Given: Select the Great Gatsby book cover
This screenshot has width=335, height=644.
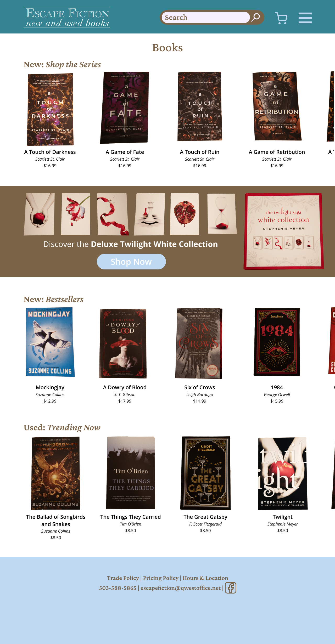Looking at the screenshot, I should click(x=205, y=473).
